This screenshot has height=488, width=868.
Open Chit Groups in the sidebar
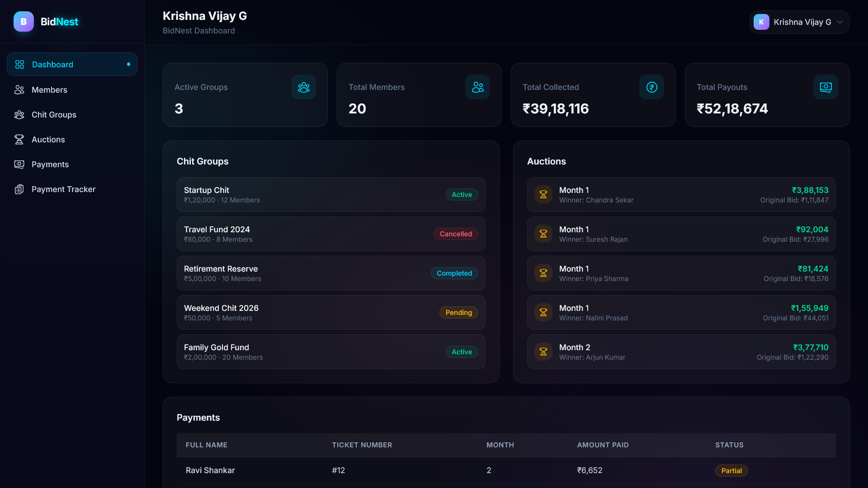pyautogui.click(x=72, y=115)
